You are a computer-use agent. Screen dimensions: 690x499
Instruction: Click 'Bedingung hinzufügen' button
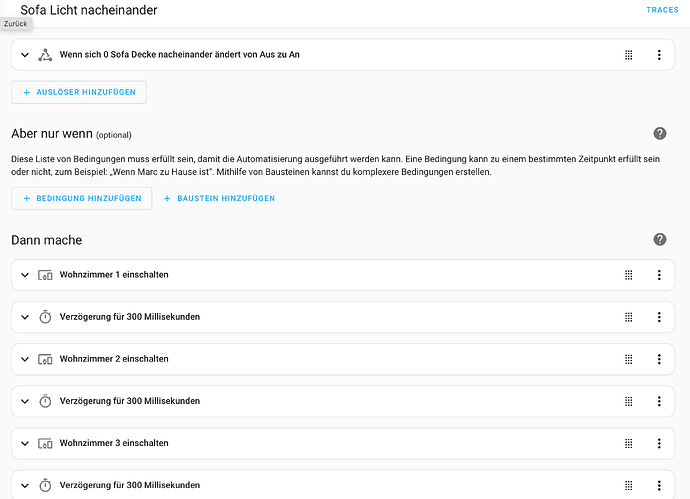coord(82,198)
